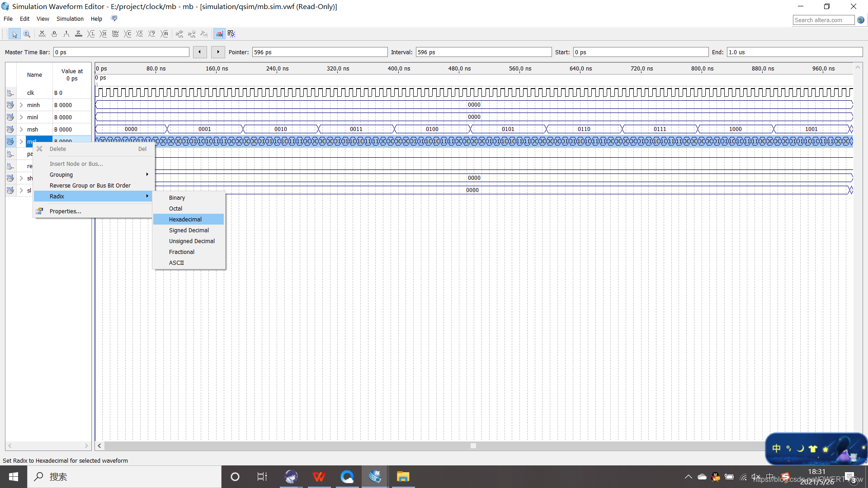Run functional simulation toolbar icon
868x488 pixels.
tap(179, 34)
